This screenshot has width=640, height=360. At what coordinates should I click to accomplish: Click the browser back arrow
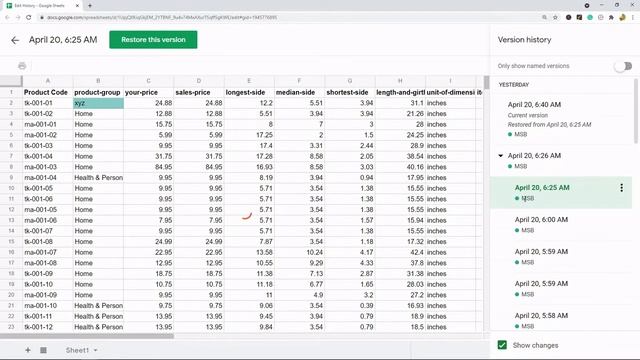pos(7,18)
